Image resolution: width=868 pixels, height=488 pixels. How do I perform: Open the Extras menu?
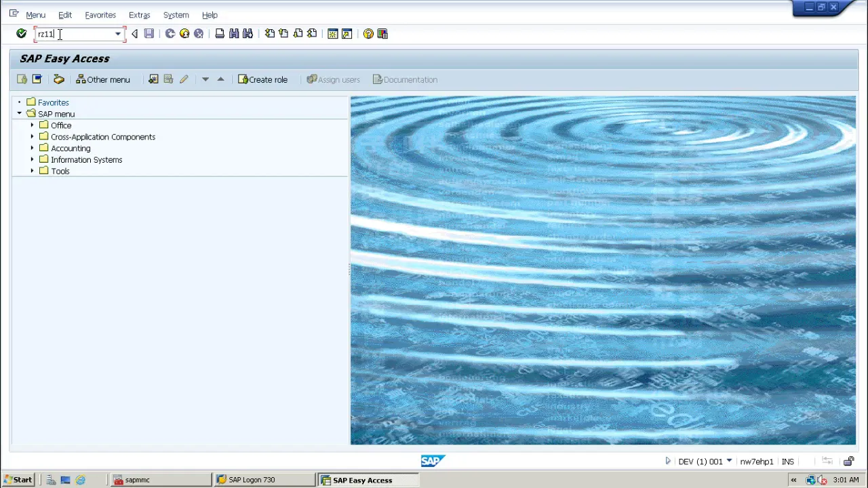(x=140, y=14)
